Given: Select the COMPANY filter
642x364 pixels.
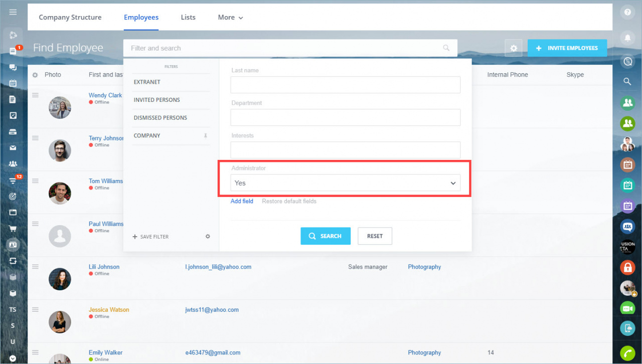Looking at the screenshot, I should coord(147,136).
